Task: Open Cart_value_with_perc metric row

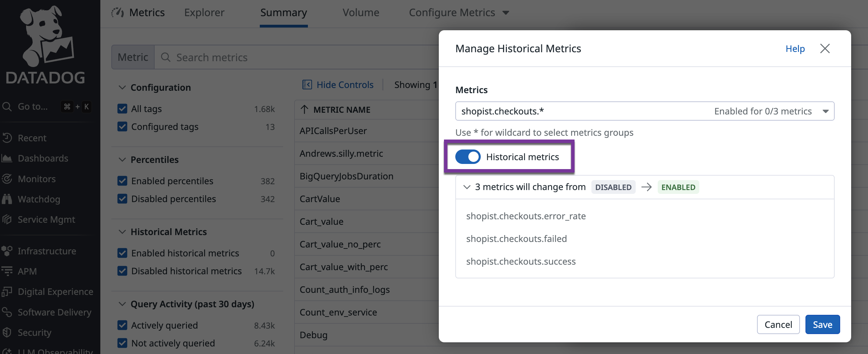Action: click(x=366, y=267)
